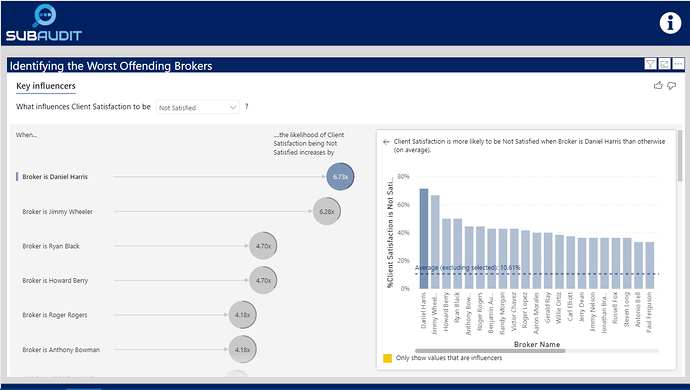This screenshot has height=390, width=690.
Task: Open the visual filter icon
Action: pos(650,64)
